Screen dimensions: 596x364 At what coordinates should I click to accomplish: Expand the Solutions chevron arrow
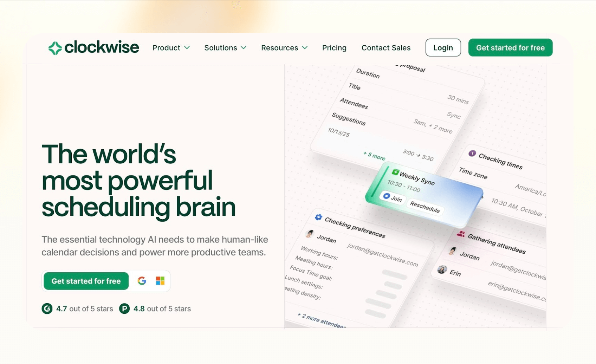pos(244,48)
